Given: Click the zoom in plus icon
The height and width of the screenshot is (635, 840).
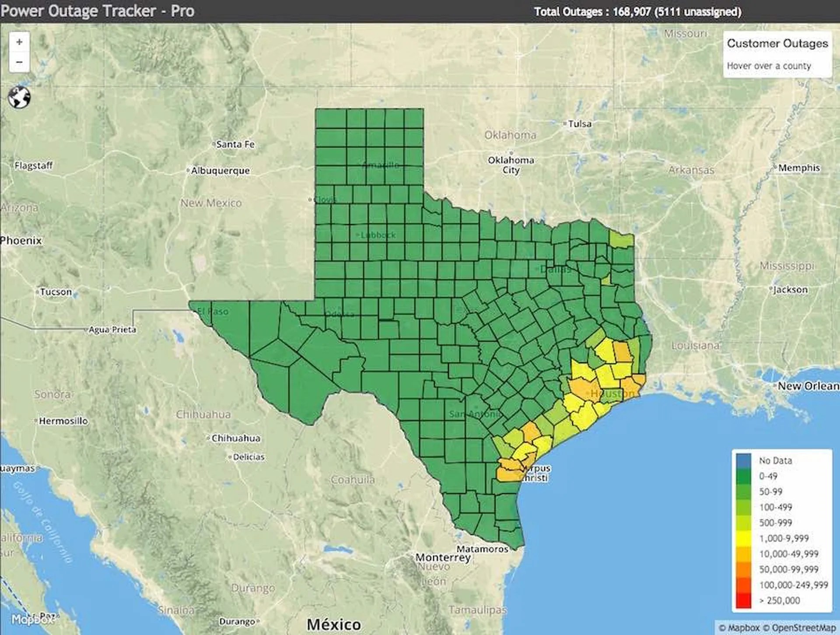Looking at the screenshot, I should [x=19, y=42].
